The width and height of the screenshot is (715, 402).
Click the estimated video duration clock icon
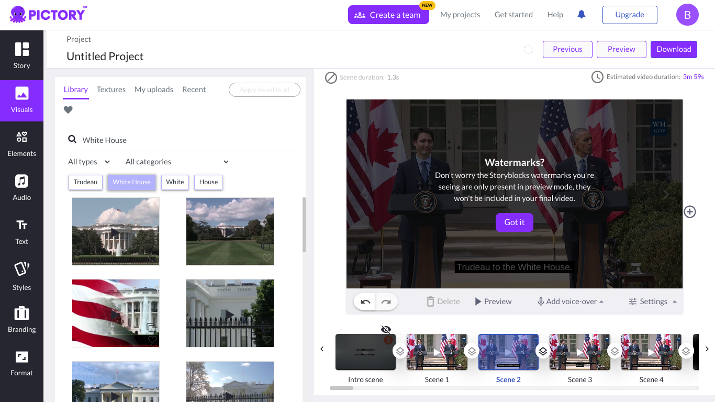597,77
